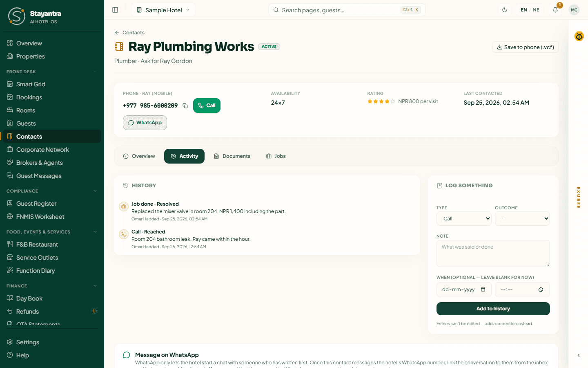Open the date picker calendar icon
This screenshot has width=588, height=368.
(483, 289)
